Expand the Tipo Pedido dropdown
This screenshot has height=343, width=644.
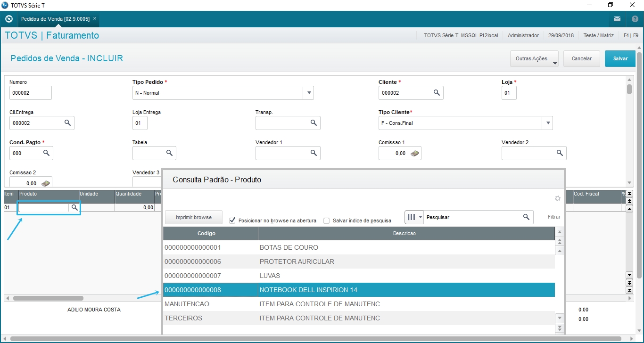pos(308,93)
